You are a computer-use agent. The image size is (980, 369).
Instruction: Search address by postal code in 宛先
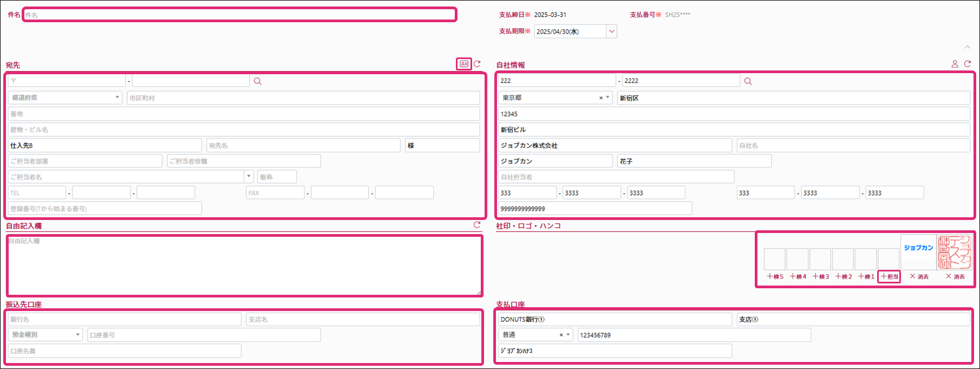258,81
